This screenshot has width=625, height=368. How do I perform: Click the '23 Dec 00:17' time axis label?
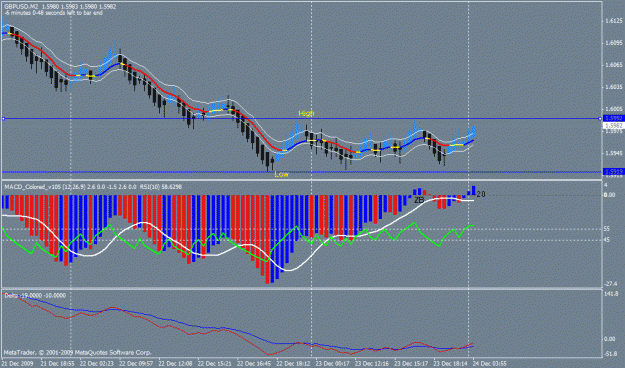pyautogui.click(x=333, y=364)
